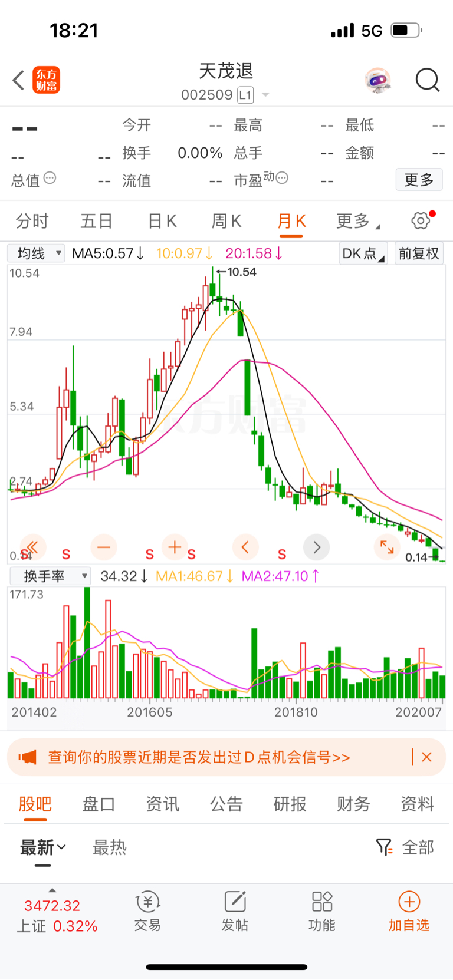Switch to 五日 chart tab
Viewport: 453px width, 980px height.
coord(97,221)
